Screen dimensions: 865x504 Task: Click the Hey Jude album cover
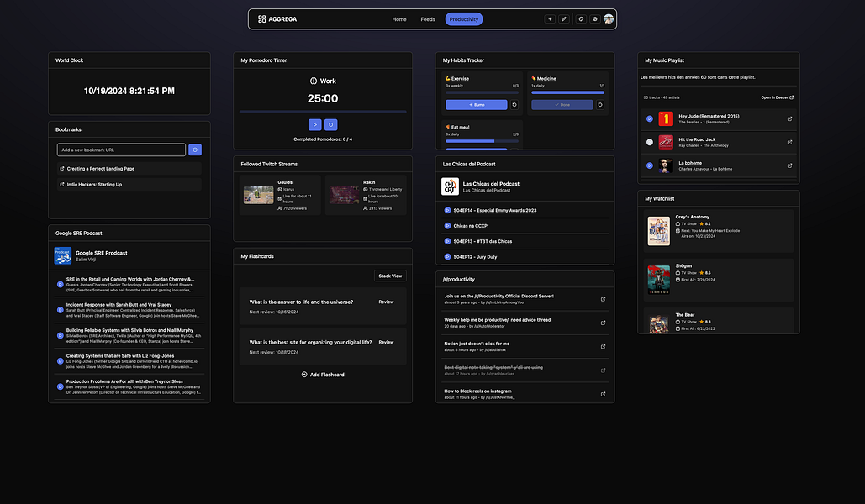tap(666, 118)
